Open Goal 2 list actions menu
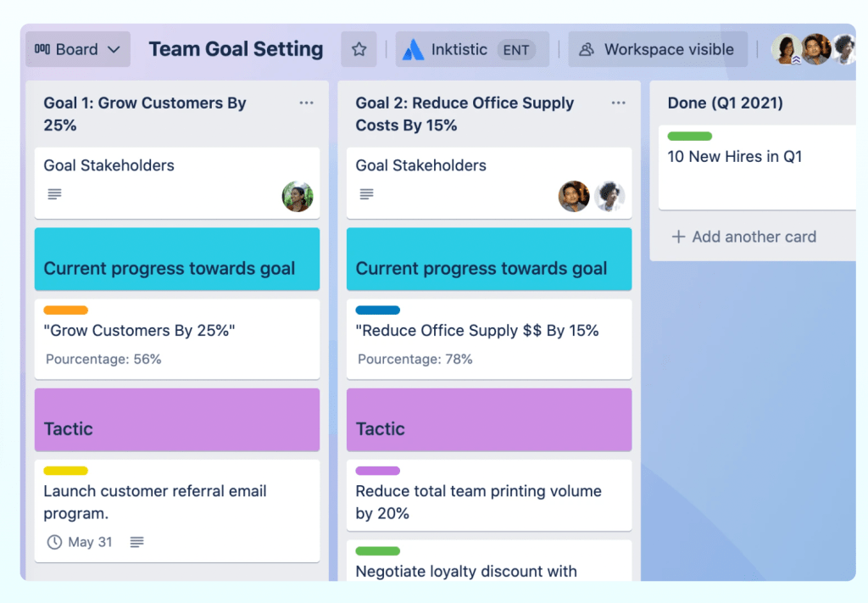 [x=618, y=103]
